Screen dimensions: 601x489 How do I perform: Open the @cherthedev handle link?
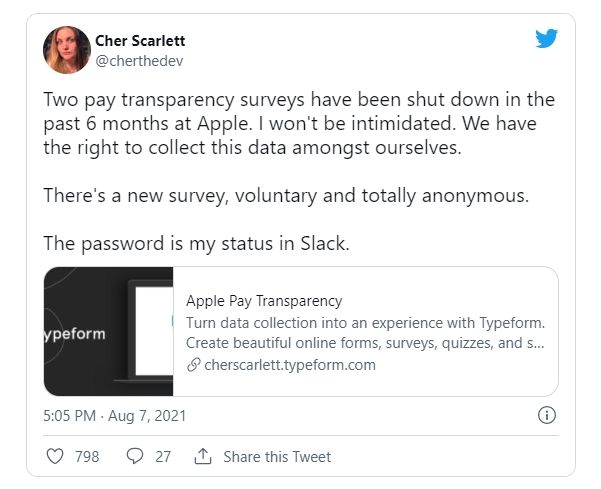(138, 60)
